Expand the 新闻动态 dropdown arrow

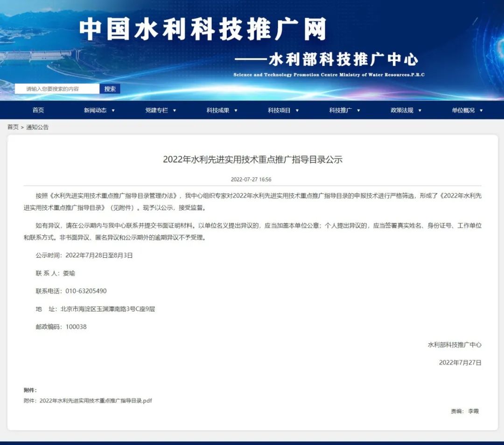pos(113,111)
